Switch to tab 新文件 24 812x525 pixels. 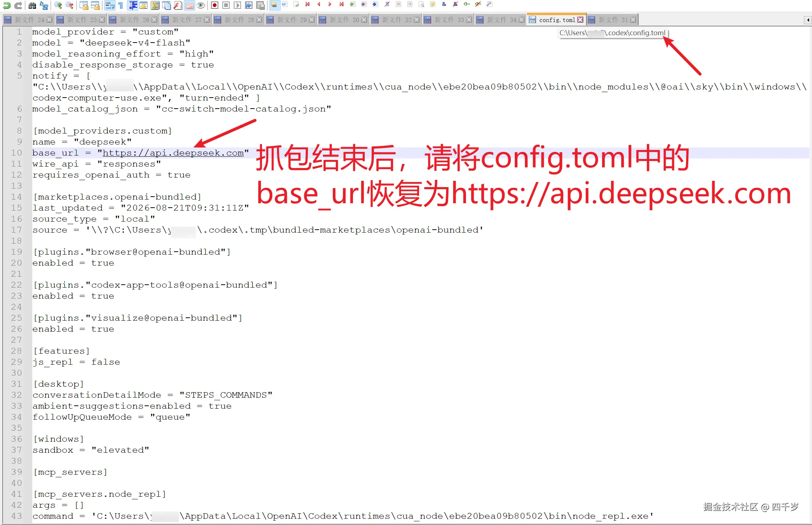[29, 20]
